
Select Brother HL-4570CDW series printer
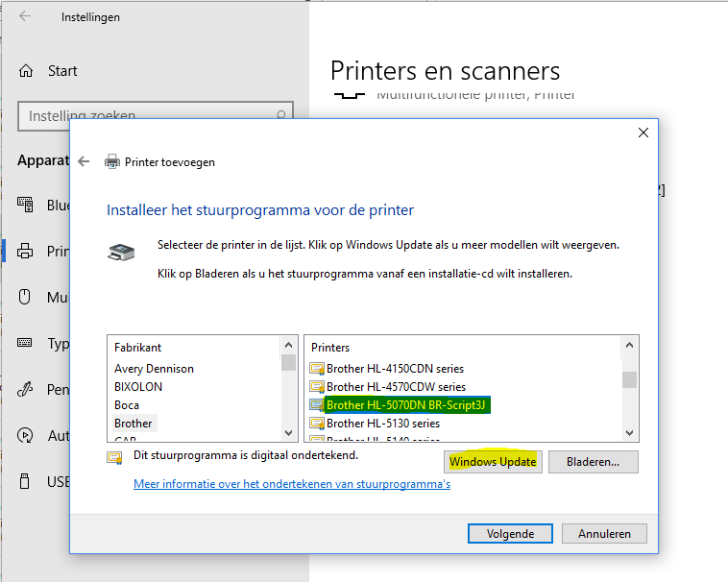pyautogui.click(x=396, y=387)
